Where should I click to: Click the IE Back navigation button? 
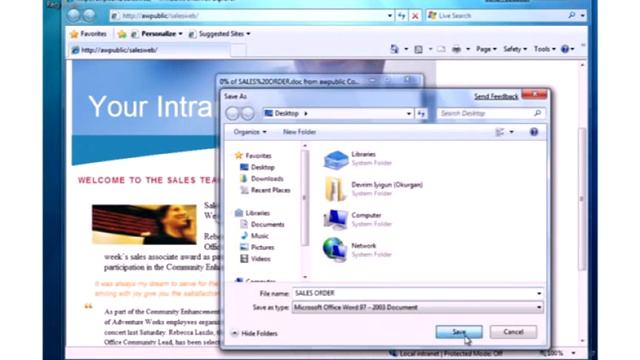pos(74,16)
